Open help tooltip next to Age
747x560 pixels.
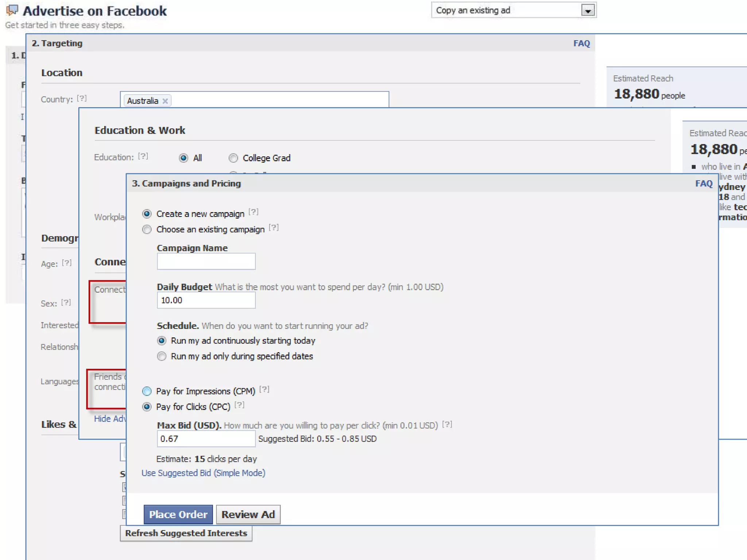pyautogui.click(x=67, y=263)
